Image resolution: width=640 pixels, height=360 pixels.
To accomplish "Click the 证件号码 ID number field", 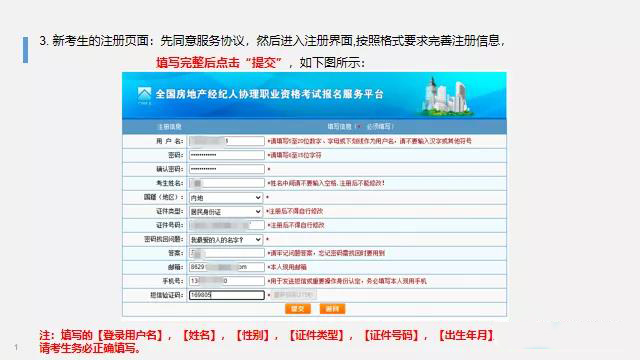I will click(x=227, y=225).
